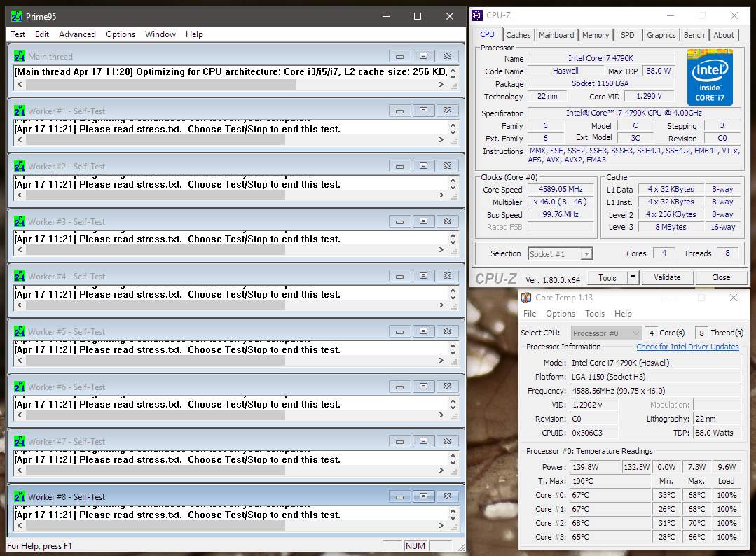Screen dimensions: 756x556
Task: Maximize the Worker #8 child window
Action: click(423, 496)
